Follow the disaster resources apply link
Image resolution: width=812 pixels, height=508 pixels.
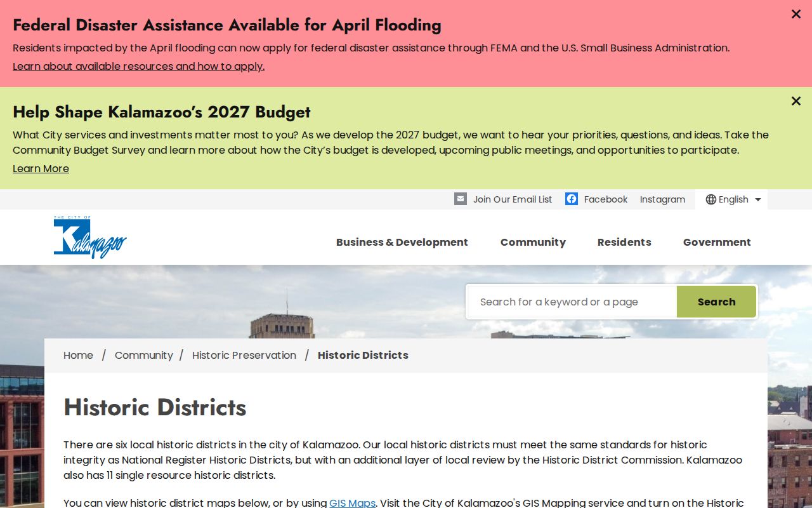tap(138, 66)
